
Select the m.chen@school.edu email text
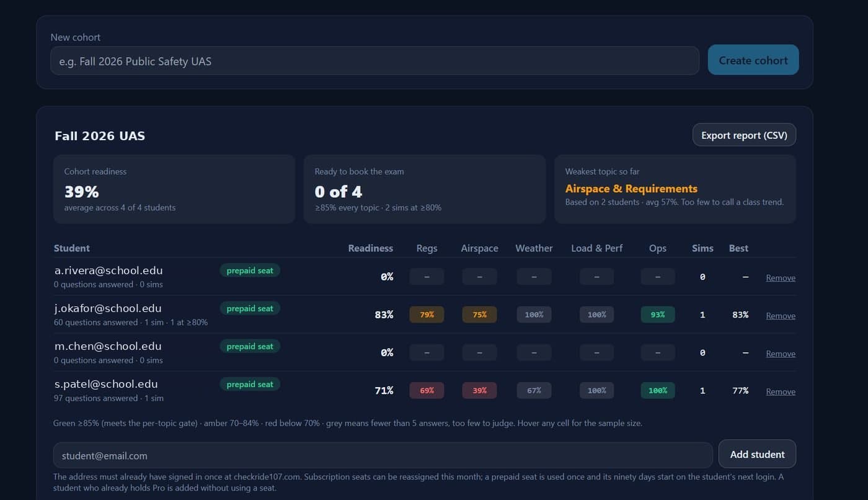pos(108,346)
